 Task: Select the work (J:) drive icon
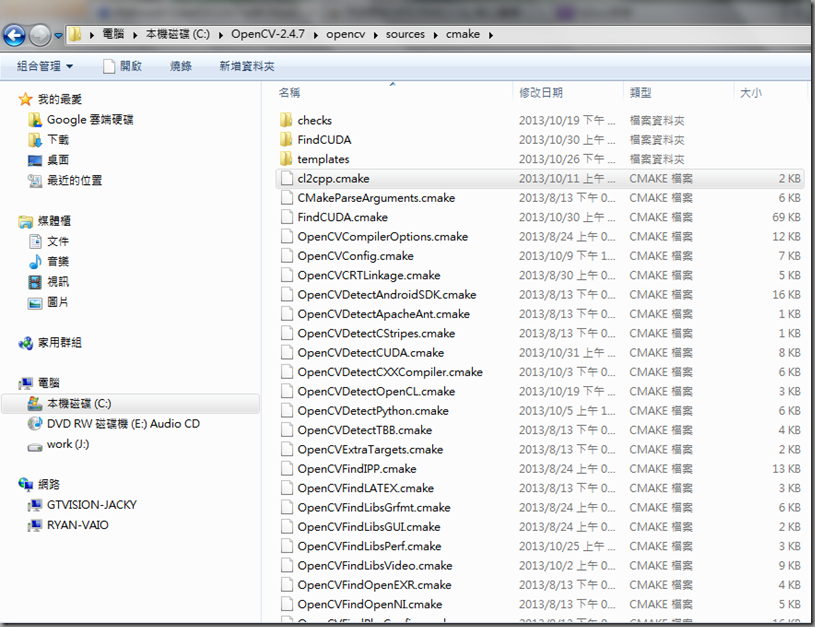[35, 446]
